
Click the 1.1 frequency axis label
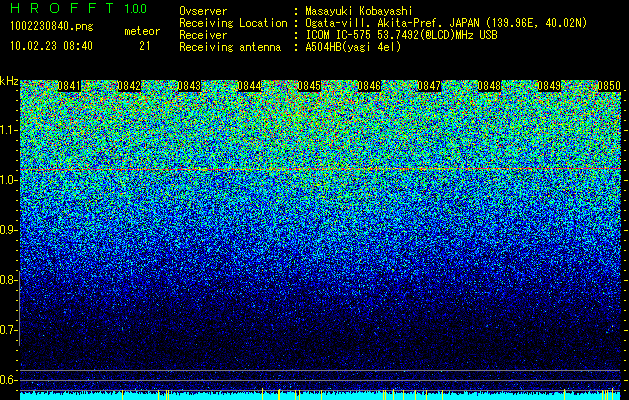click(x=8, y=130)
